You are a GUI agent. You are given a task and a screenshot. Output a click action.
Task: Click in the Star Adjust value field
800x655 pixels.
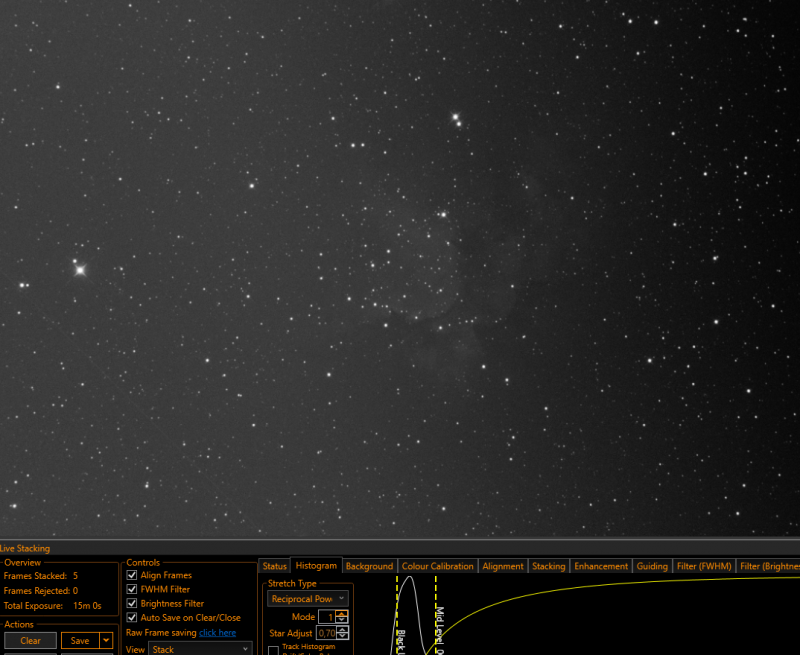(327, 633)
